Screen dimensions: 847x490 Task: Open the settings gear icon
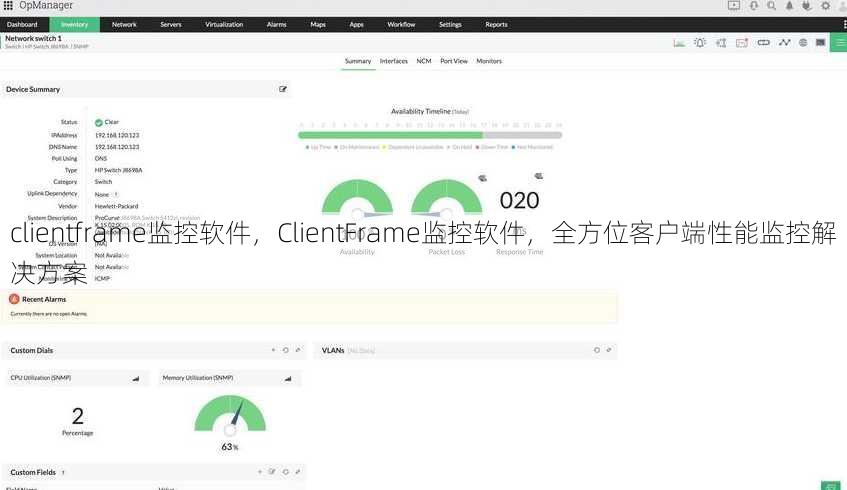[x=825, y=5]
